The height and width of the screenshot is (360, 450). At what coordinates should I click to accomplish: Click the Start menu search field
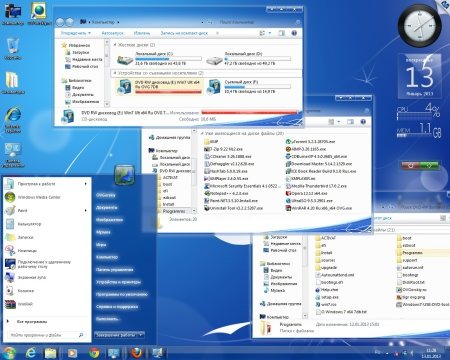click(45, 335)
